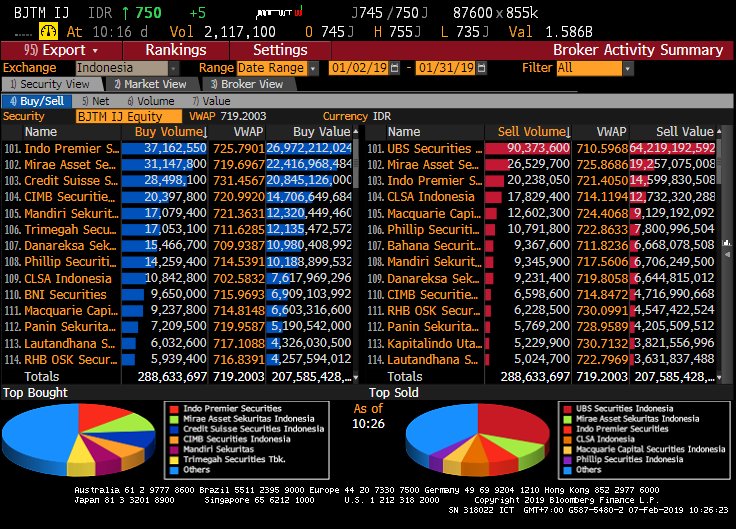Click sell VWAP value 710.5968

pyautogui.click(x=602, y=149)
